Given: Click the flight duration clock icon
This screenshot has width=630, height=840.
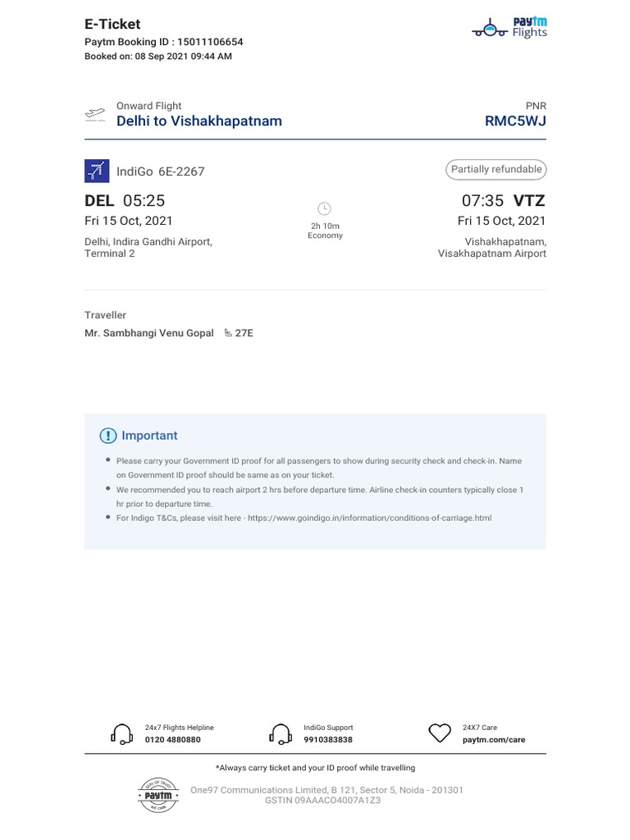Looking at the screenshot, I should pos(324,209).
